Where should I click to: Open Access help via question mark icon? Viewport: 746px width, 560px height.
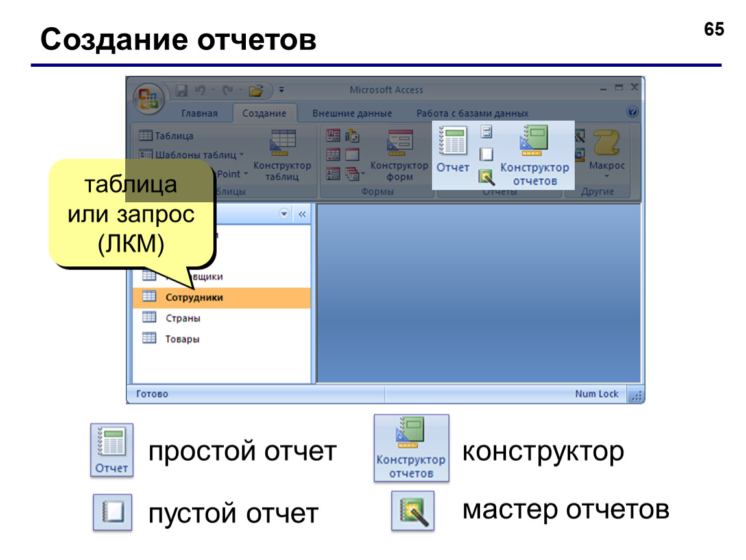pyautogui.click(x=632, y=111)
